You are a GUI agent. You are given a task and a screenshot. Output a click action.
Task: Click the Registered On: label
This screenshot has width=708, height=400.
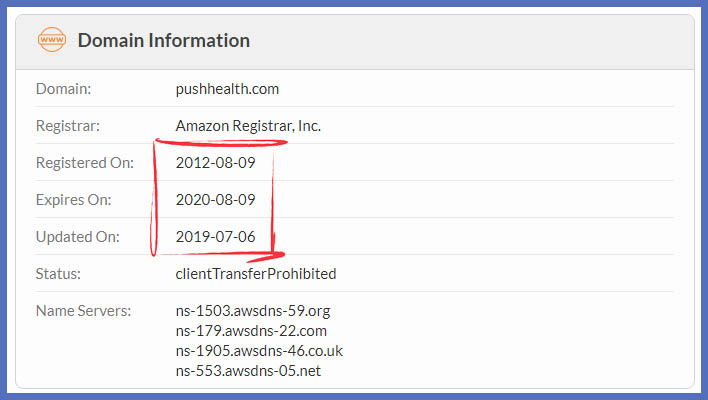click(85, 163)
